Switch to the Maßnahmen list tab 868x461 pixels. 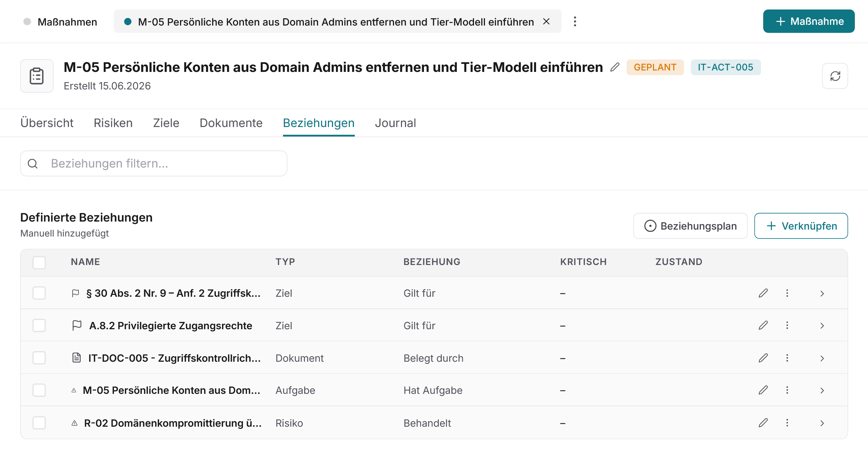pyautogui.click(x=60, y=22)
